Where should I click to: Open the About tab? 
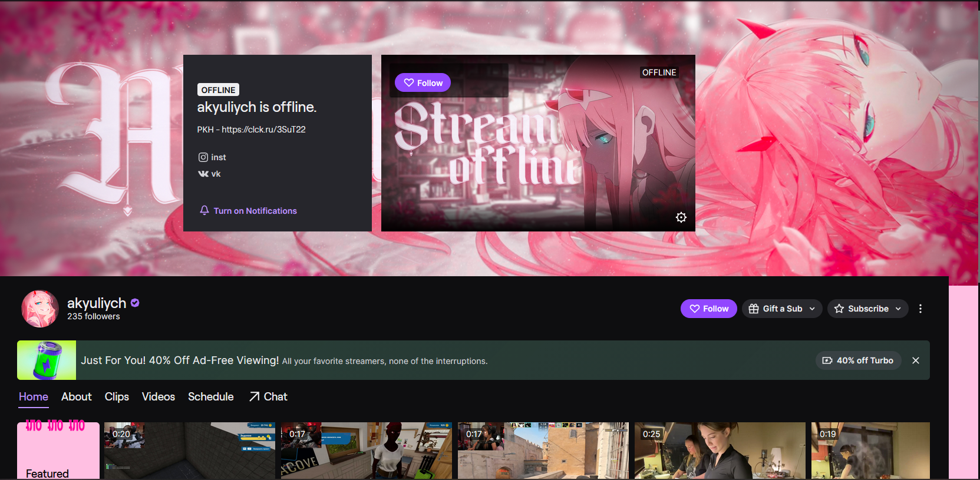(x=77, y=397)
